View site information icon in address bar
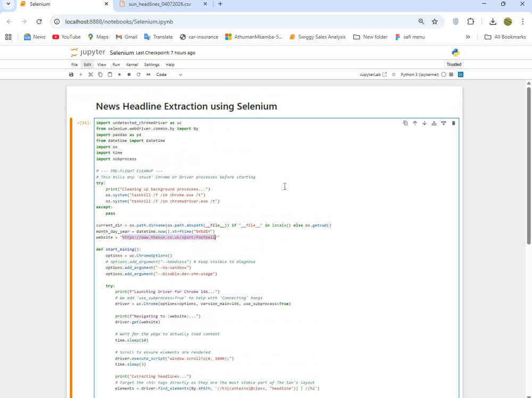Viewport: 532px width, 398px height. tap(57, 22)
